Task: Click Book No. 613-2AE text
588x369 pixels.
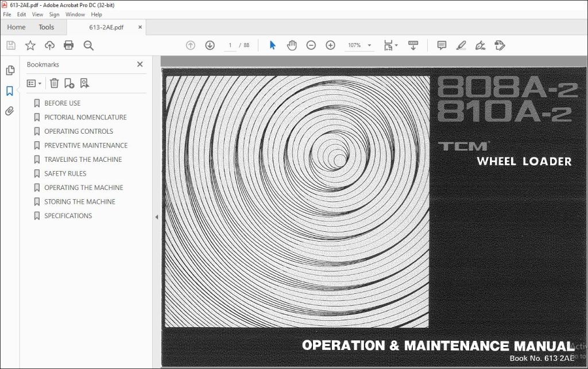Action: [541, 358]
